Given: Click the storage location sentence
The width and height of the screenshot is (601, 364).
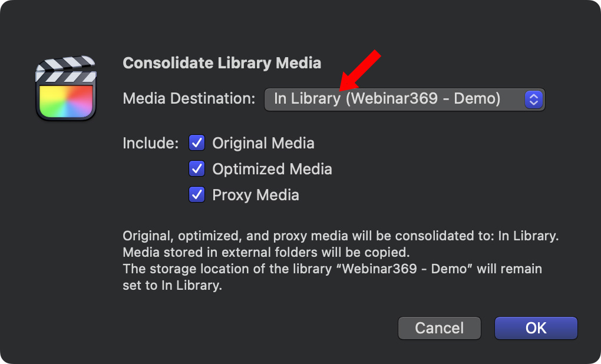Looking at the screenshot, I should (x=332, y=269).
